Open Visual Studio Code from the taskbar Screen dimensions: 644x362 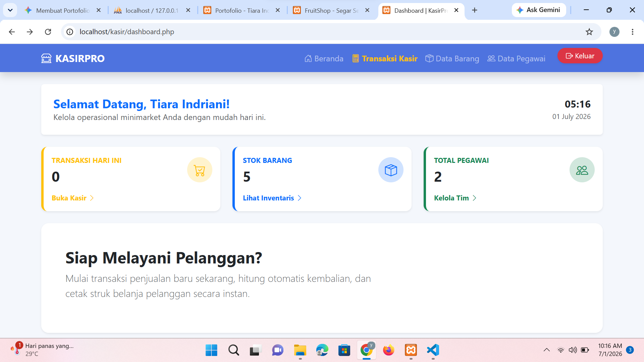(433, 350)
